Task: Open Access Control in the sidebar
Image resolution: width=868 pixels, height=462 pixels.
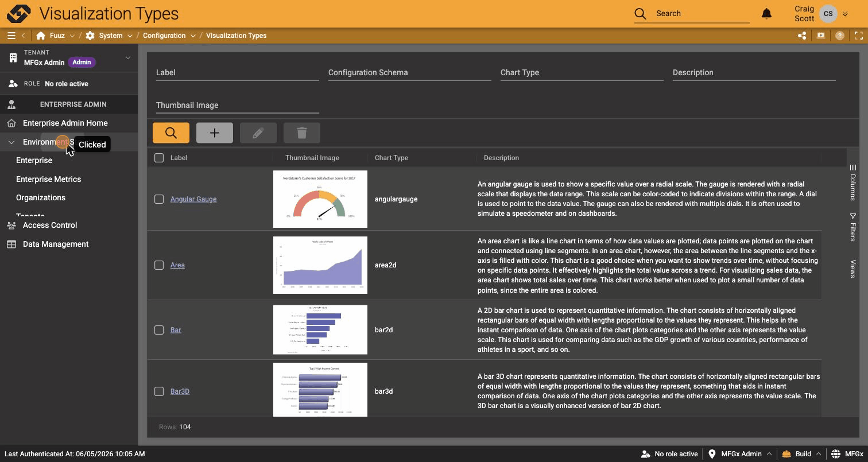Action: click(50, 226)
